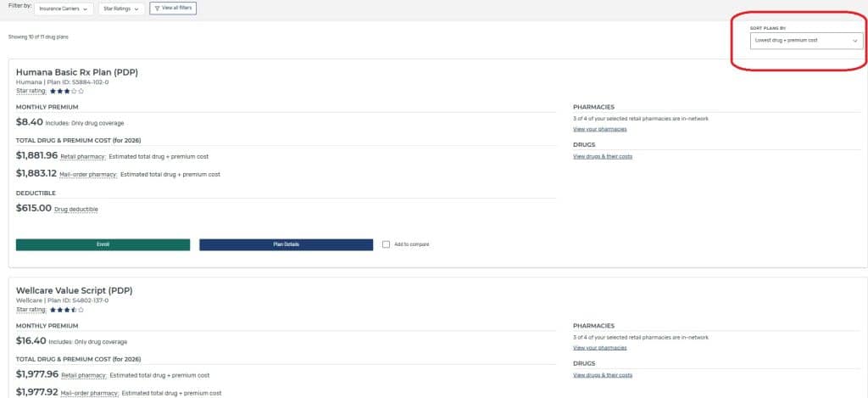The width and height of the screenshot is (868, 398).
Task: Click Mail-order pharmacy term beside $1,883.12
Action: click(x=89, y=174)
